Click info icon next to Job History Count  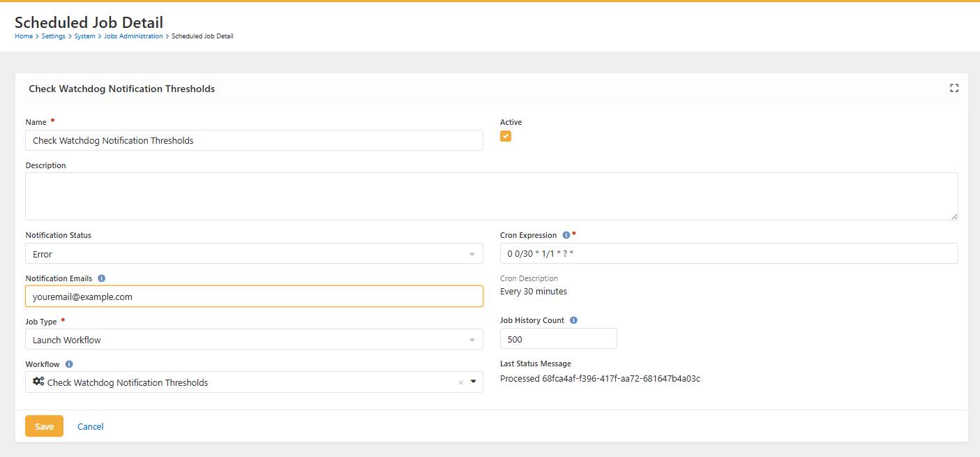tap(573, 320)
